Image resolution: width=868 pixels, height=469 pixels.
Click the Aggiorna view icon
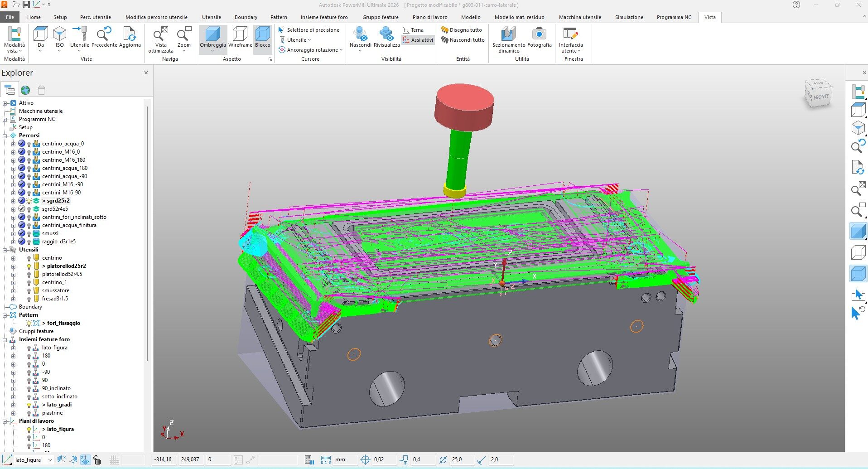pyautogui.click(x=130, y=34)
